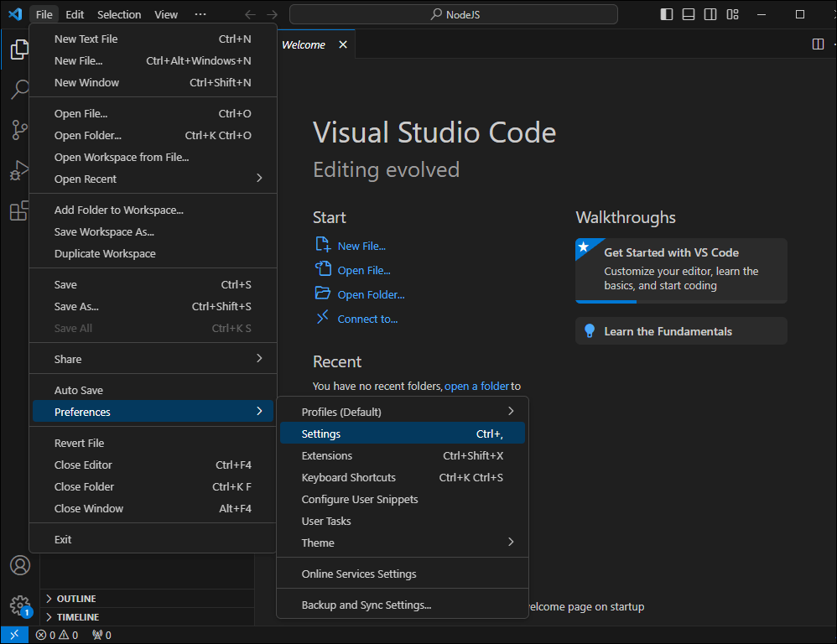Click the NodeJS command center search box
This screenshot has height=644, width=837.
click(x=453, y=14)
